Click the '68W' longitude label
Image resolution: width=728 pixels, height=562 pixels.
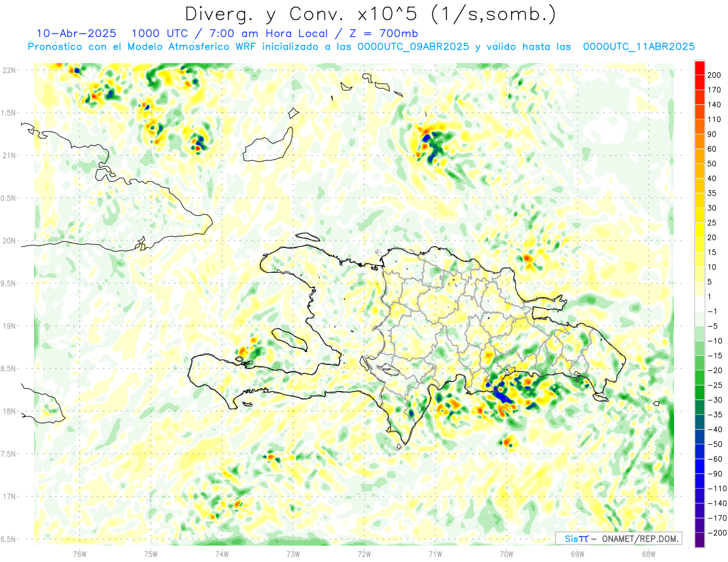(x=649, y=554)
